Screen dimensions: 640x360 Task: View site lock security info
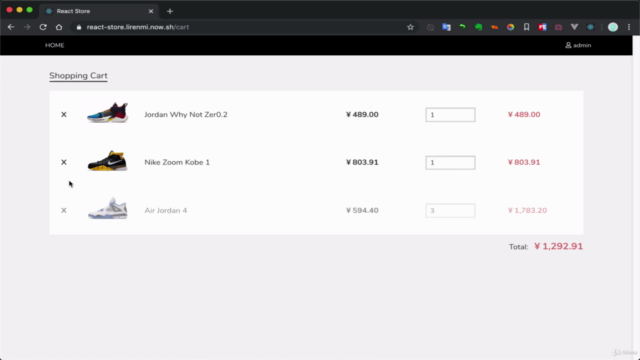[x=79, y=27]
